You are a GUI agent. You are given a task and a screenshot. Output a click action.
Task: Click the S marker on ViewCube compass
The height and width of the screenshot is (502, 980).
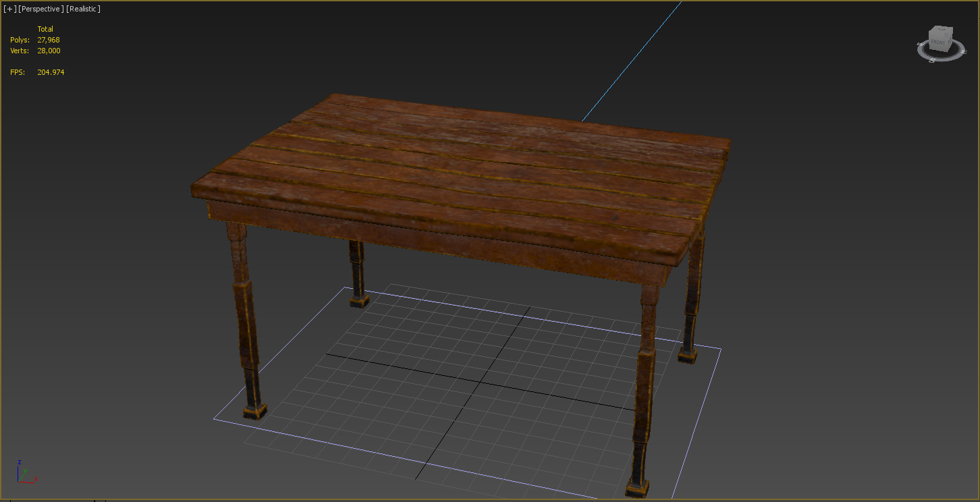point(932,61)
